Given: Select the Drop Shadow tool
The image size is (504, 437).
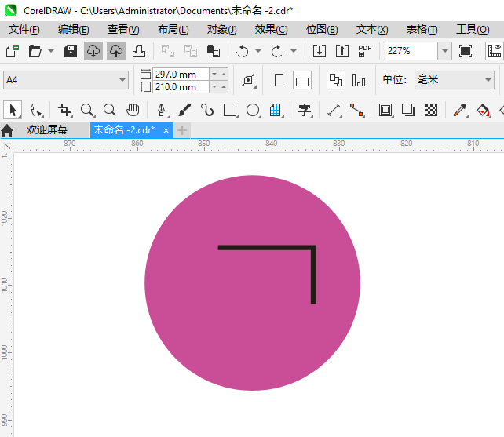Looking at the screenshot, I should (x=408, y=110).
